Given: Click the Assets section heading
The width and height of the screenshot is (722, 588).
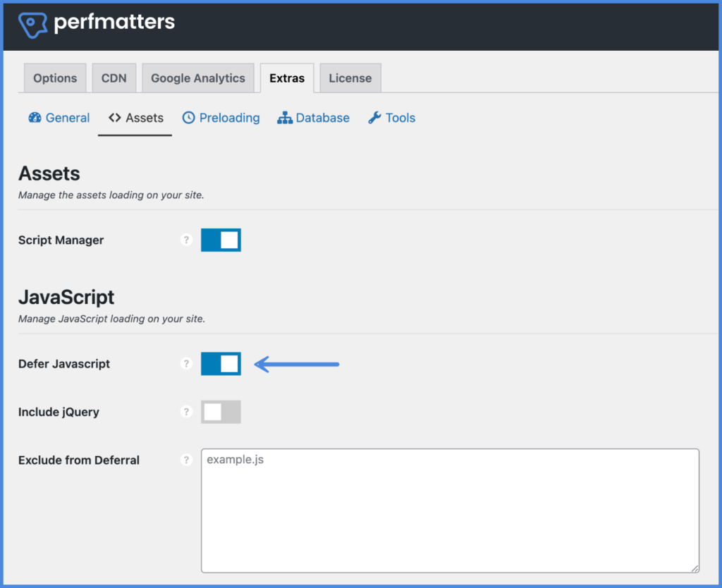Looking at the screenshot, I should tap(49, 173).
